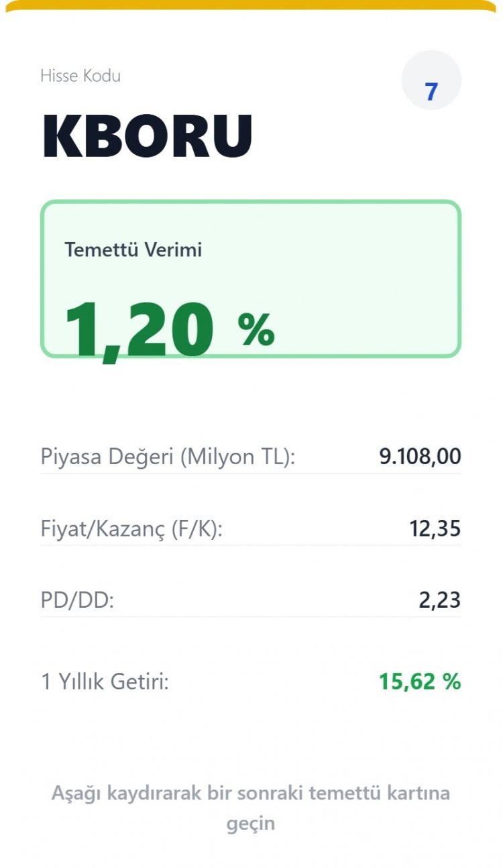The image size is (503, 868).
Task: Click the Piyasa Değeri (Milyon TL) label
Action: 168,457
